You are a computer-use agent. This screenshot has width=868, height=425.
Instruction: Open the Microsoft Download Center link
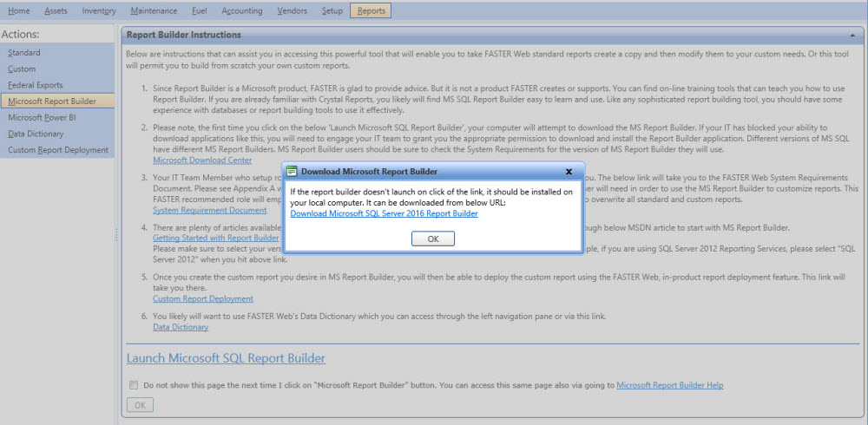pos(202,160)
